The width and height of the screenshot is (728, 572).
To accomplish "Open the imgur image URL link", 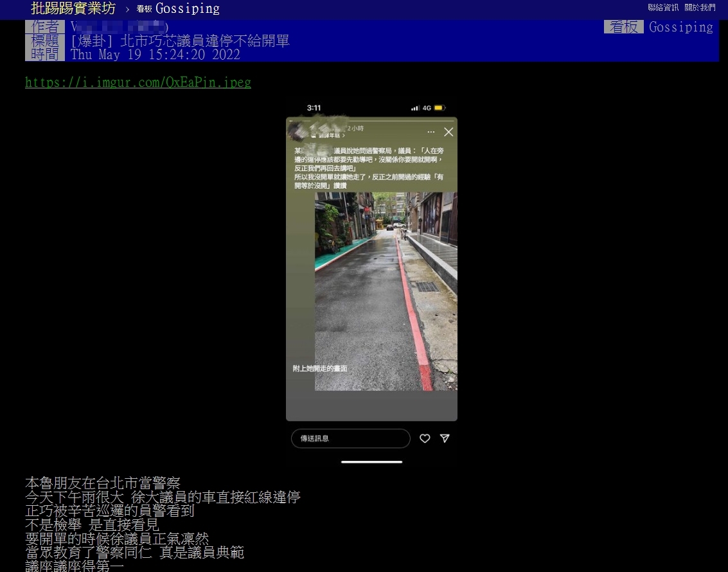I will point(138,82).
